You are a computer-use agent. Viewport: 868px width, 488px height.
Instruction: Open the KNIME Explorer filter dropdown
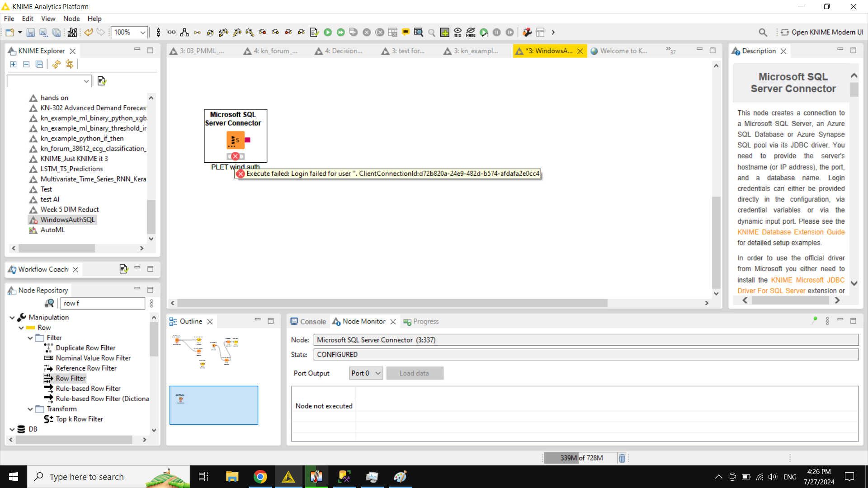click(86, 81)
